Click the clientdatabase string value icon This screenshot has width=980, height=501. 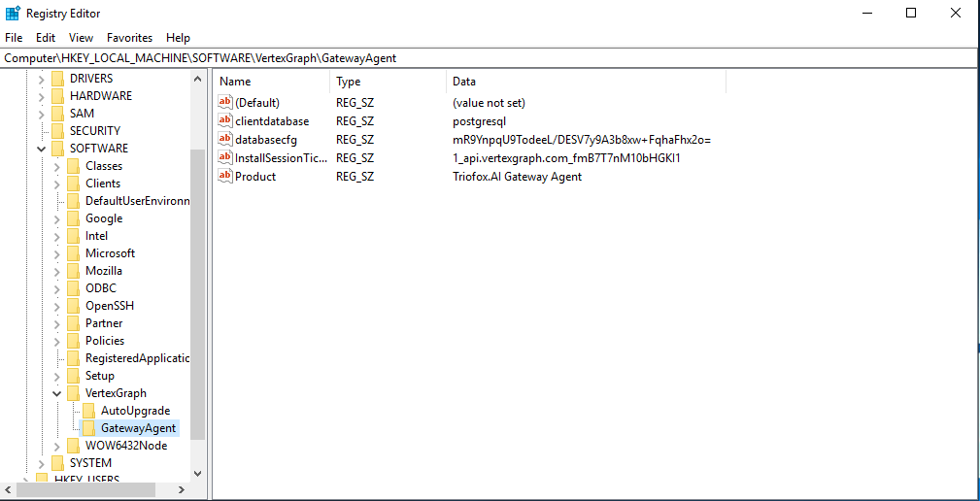225,120
